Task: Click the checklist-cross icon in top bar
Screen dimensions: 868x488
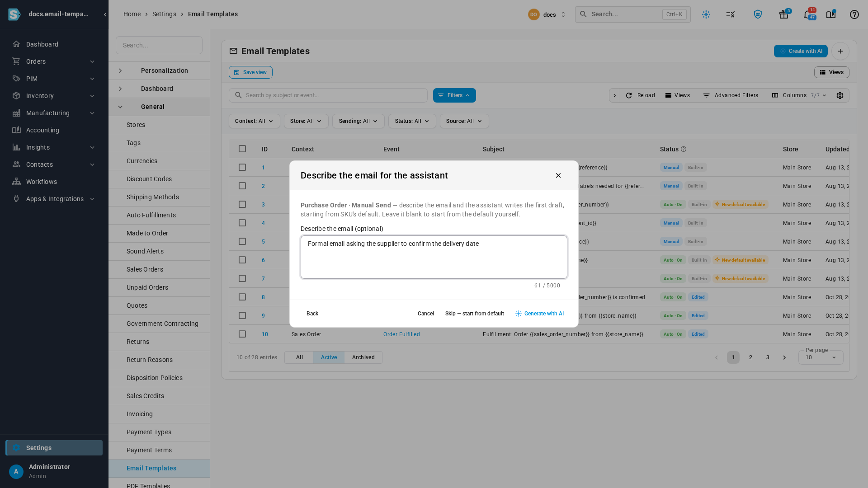Action: pyautogui.click(x=730, y=14)
